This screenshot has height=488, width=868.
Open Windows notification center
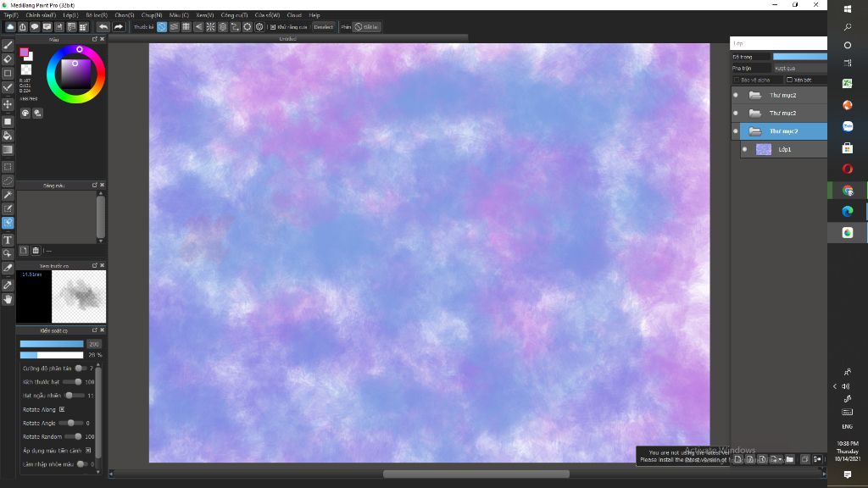pos(848,474)
